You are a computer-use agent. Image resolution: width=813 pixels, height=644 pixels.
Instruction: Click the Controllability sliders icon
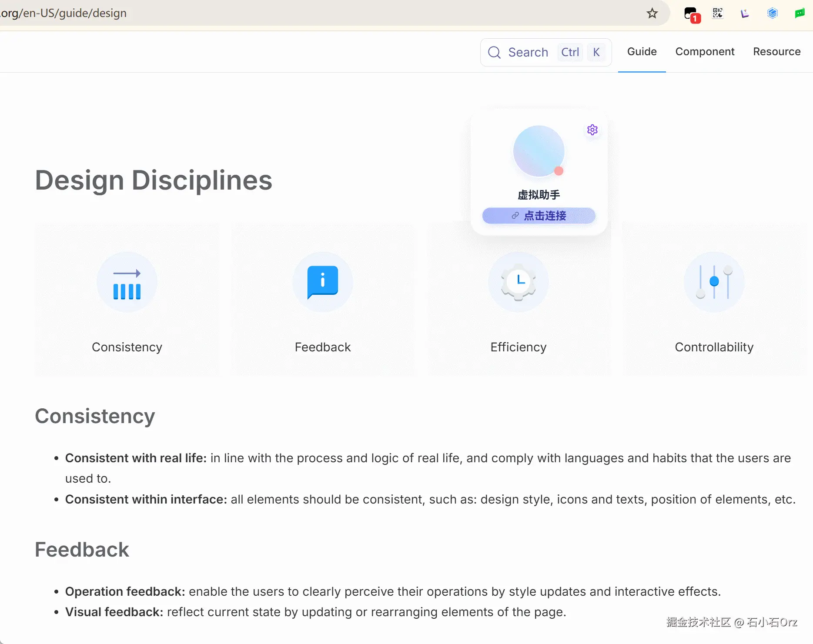click(714, 282)
